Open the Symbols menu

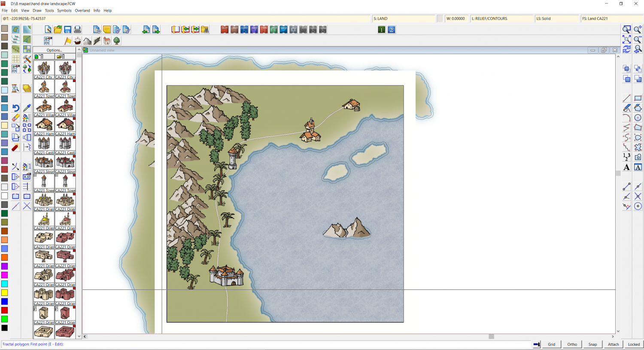tap(64, 11)
